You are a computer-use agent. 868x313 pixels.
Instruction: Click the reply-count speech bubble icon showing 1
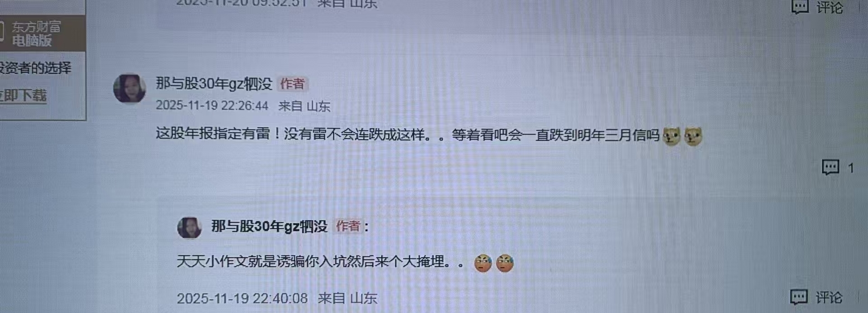pos(830,168)
